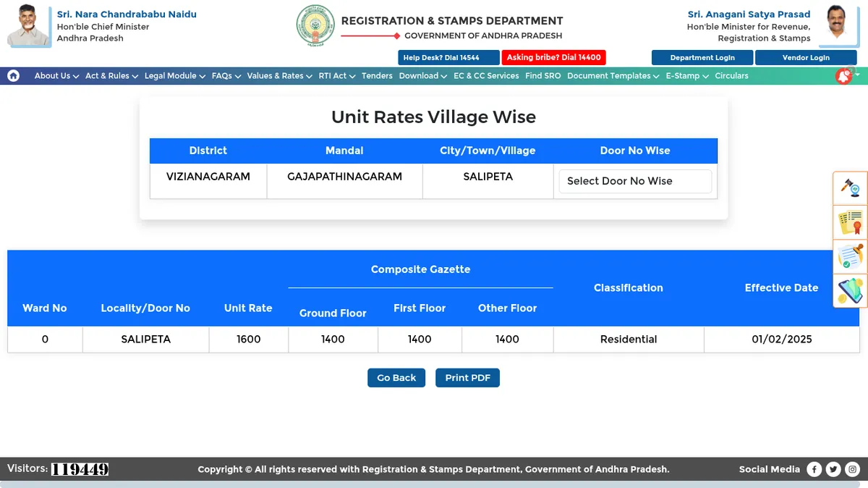Click the Go Back button
Viewport: 868px width, 488px height.
tap(396, 377)
